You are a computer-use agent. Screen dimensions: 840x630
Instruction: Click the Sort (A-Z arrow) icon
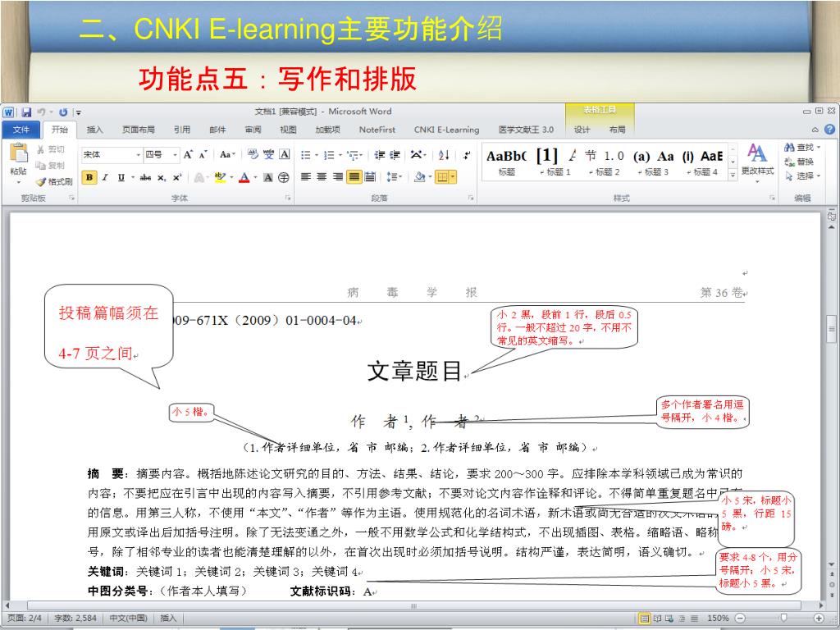pyautogui.click(x=444, y=155)
